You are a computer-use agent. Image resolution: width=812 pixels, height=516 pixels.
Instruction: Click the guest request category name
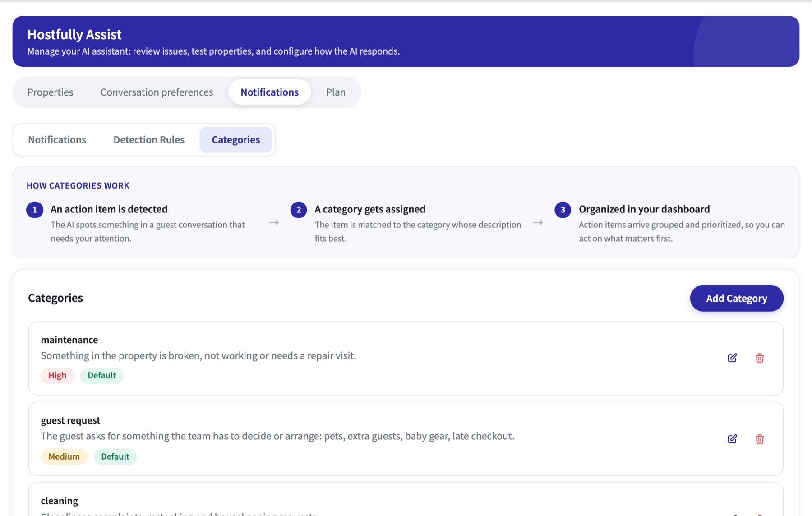point(70,420)
